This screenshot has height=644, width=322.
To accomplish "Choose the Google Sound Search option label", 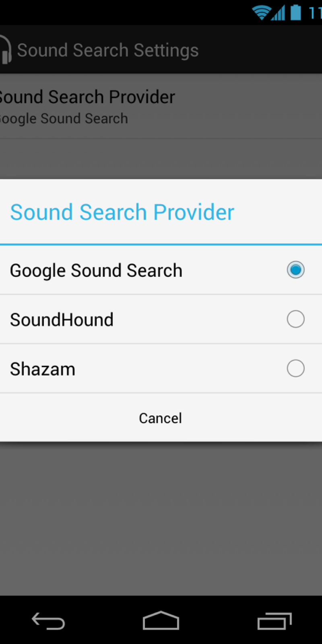I will point(96,270).
